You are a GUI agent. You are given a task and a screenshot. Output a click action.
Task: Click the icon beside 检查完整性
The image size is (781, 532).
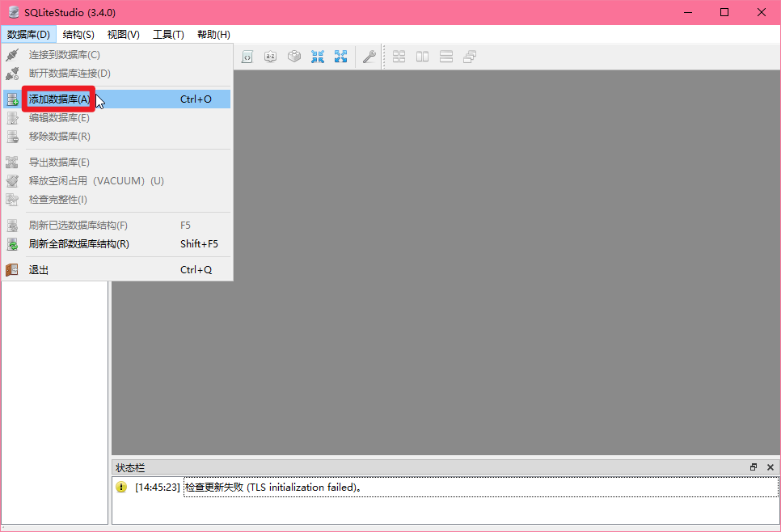12,199
